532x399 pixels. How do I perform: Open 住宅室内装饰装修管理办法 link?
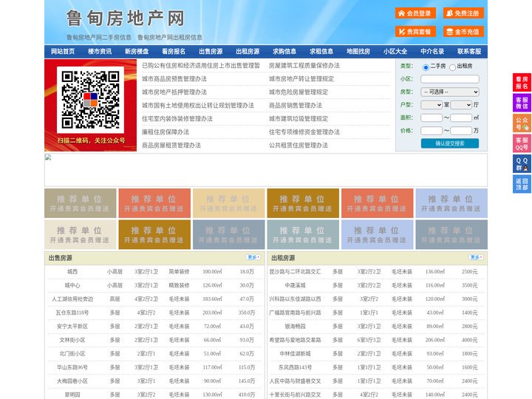pos(177,118)
